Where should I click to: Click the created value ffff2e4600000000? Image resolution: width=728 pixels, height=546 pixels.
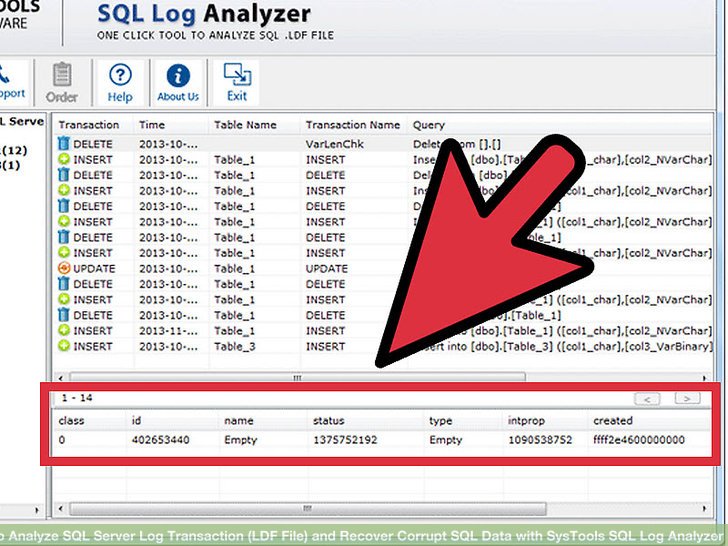[x=639, y=440]
